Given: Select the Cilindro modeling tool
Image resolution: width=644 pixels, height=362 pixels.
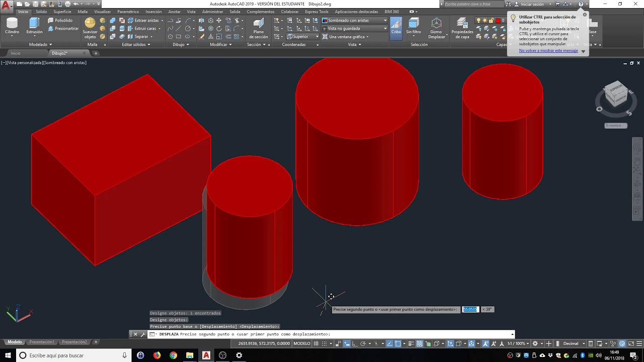Looking at the screenshot, I should point(12,26).
